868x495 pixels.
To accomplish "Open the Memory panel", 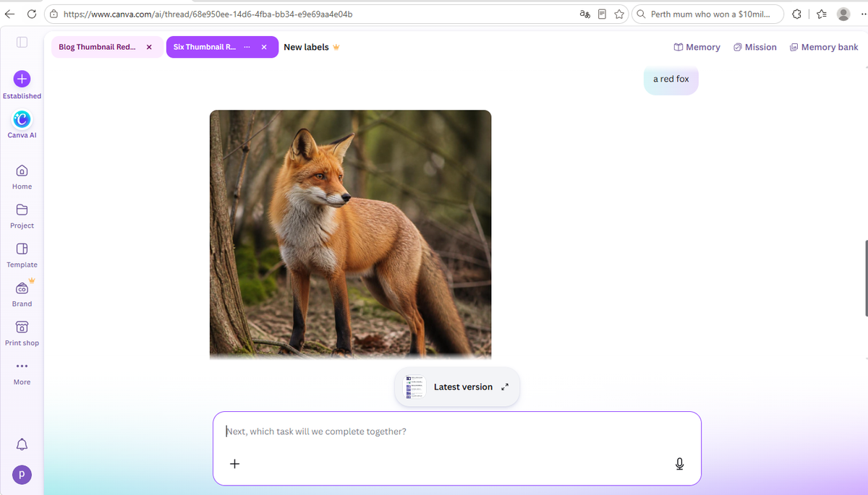I will 697,47.
